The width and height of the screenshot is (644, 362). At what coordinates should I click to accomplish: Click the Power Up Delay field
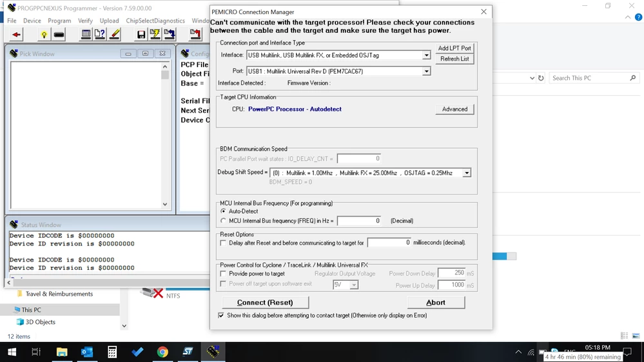(451, 285)
